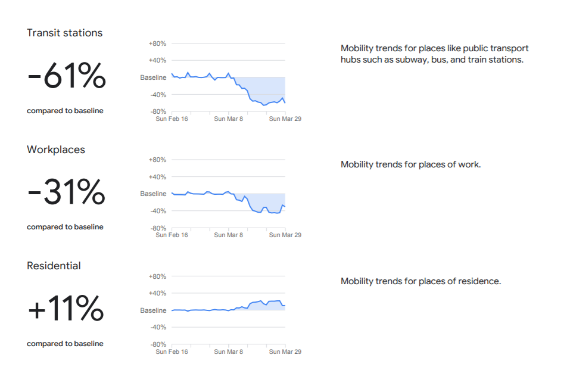570x392 pixels.
Task: Click the Transit stations heading
Action: pos(65,33)
